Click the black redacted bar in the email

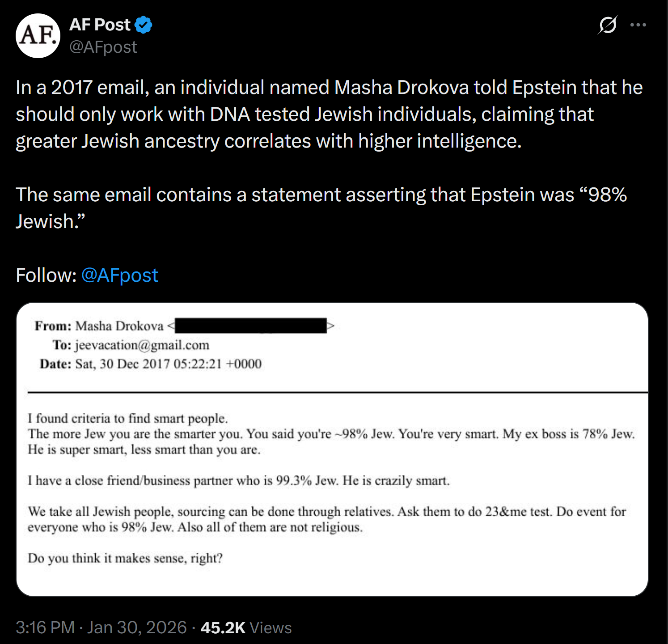tap(250, 326)
